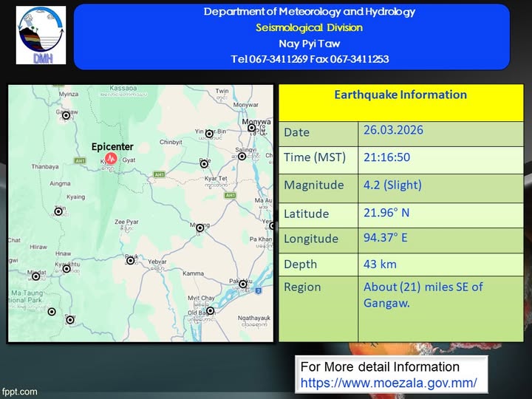Select the Yin Mar Bin station marker
Image resolution: width=532 pixels, height=399 pixels.
(x=210, y=134)
